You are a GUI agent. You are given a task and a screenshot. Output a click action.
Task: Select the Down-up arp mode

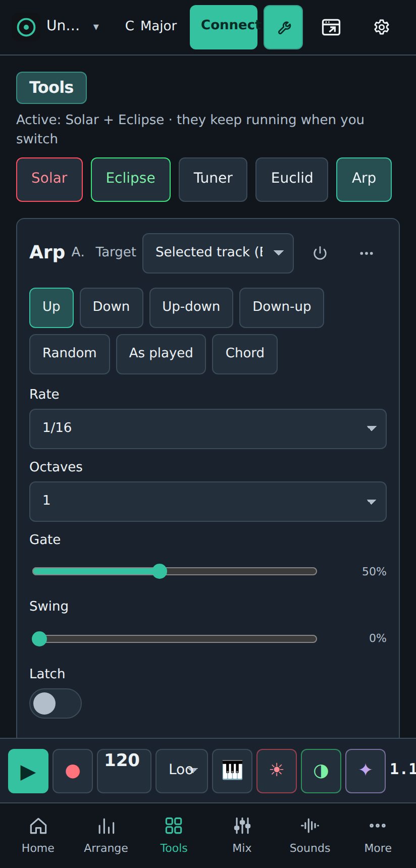click(282, 308)
